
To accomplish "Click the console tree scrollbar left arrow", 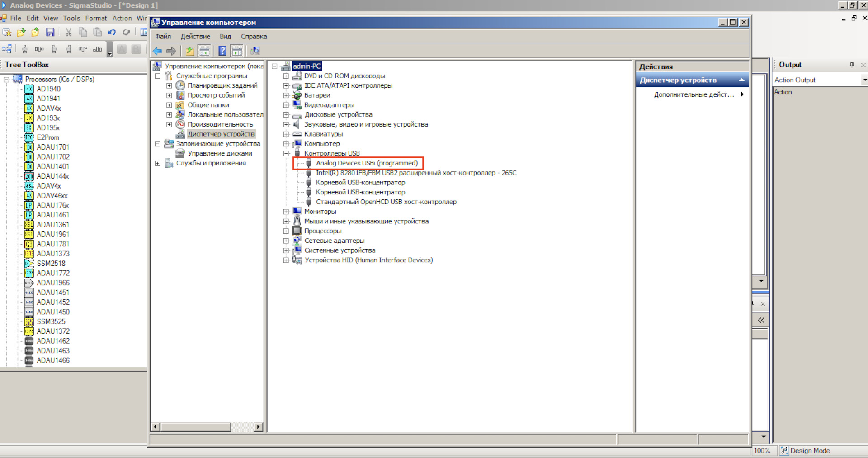I will coord(156,427).
